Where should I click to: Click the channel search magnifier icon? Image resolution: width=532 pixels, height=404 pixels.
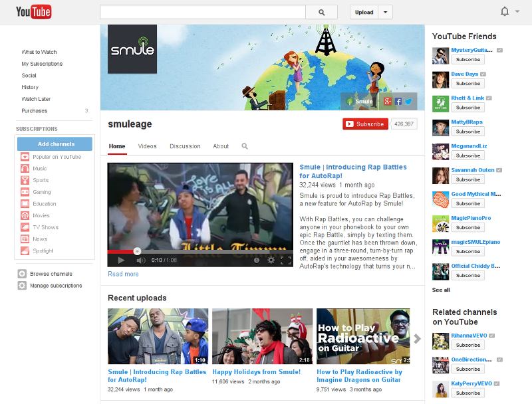tap(245, 146)
